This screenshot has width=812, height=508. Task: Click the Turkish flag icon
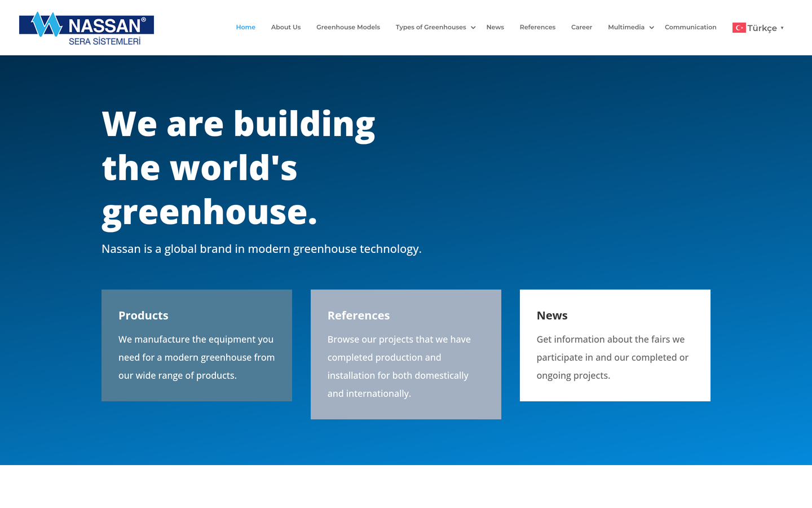tap(739, 28)
